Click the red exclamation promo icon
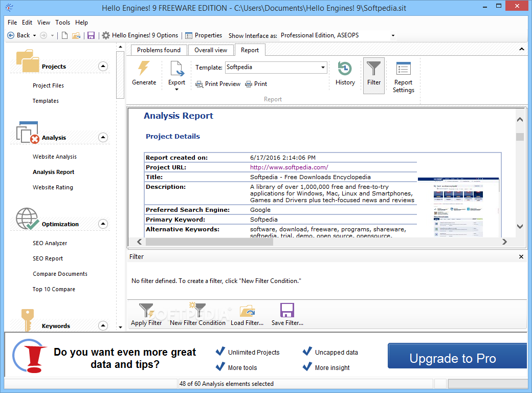Viewport: 532px width, 393px height. 30,356
